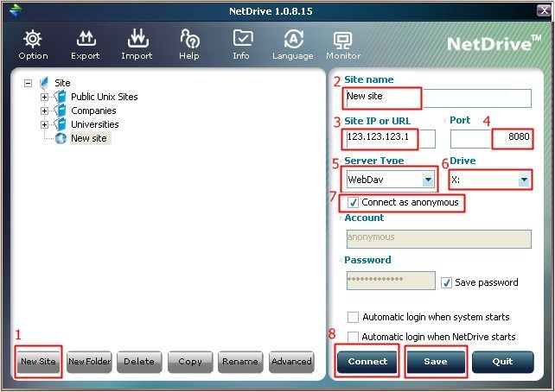This screenshot has height=392, width=555.
Task: Select the Site root label in the tree
Action: (62, 83)
